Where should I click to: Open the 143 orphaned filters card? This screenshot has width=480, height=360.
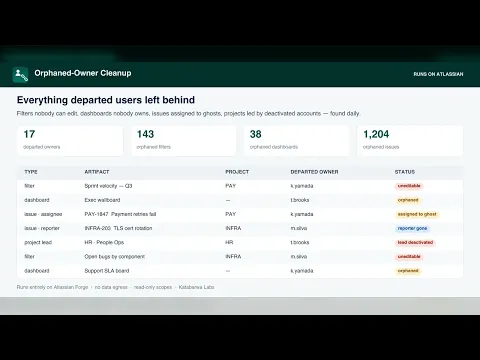183,141
